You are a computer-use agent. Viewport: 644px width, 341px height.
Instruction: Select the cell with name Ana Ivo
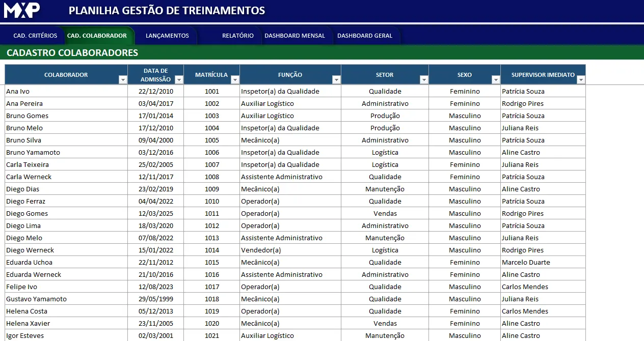[x=66, y=92]
